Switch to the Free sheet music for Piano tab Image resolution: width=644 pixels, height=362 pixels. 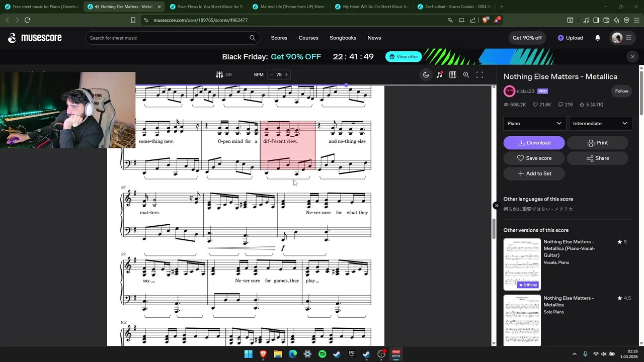coord(42,7)
